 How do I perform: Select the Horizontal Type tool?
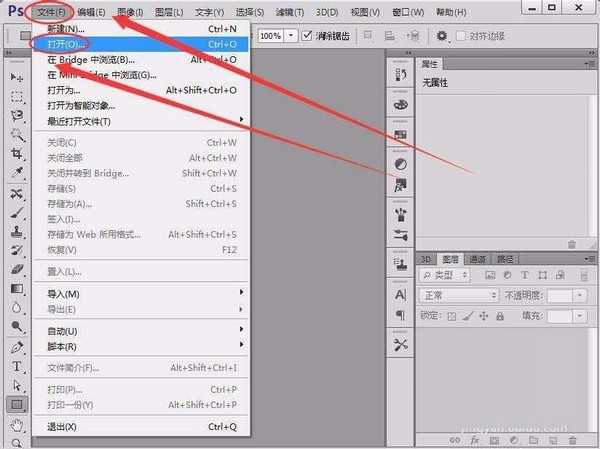coord(17,367)
